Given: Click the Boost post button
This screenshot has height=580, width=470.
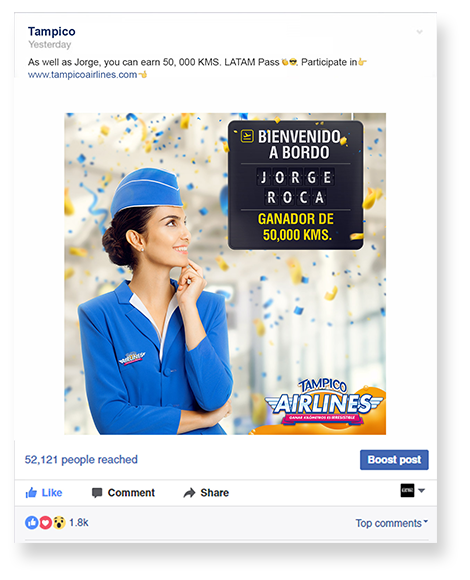Looking at the screenshot, I should (x=394, y=460).
